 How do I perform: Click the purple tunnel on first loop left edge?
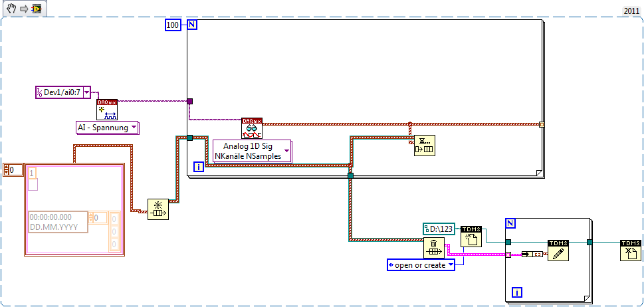[190, 101]
